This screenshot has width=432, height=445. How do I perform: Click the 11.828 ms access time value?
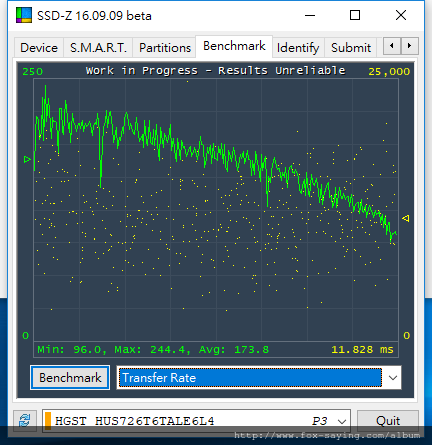[362, 349]
